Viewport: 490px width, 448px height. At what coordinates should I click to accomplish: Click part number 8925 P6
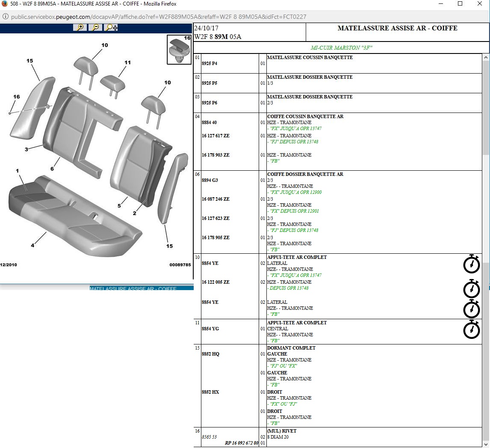click(210, 103)
